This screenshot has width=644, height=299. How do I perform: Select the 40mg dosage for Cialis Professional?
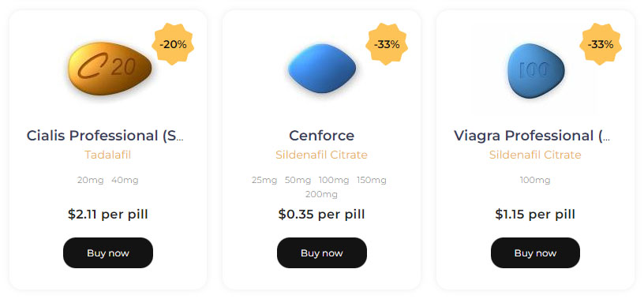(x=125, y=181)
